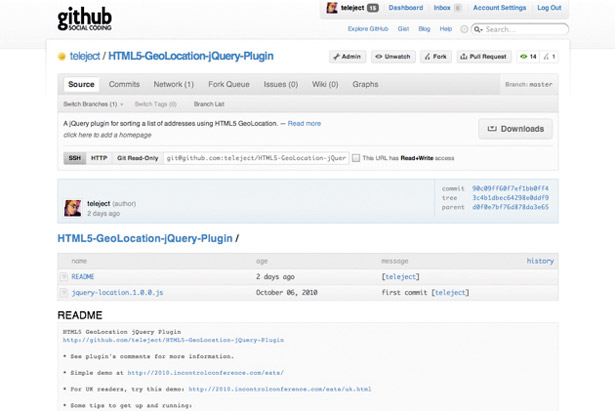Open teleject owner link in repo title
Viewport: 615px width, 411px height.
tap(85, 56)
